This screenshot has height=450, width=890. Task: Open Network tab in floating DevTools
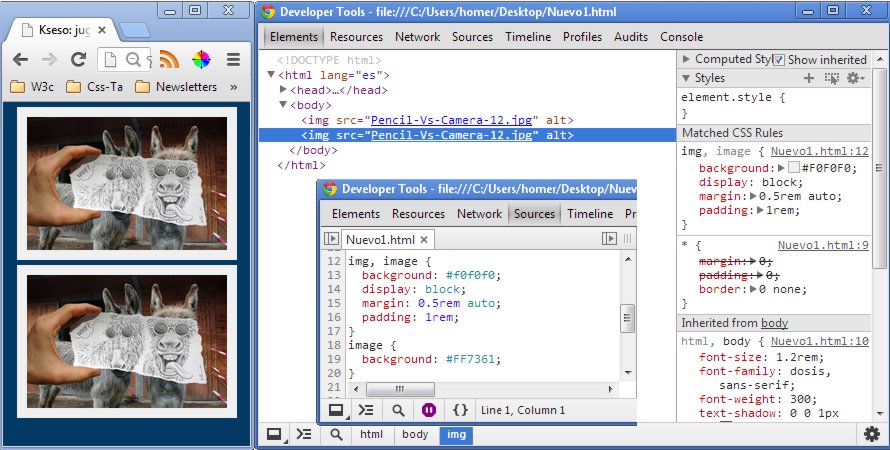(x=480, y=214)
